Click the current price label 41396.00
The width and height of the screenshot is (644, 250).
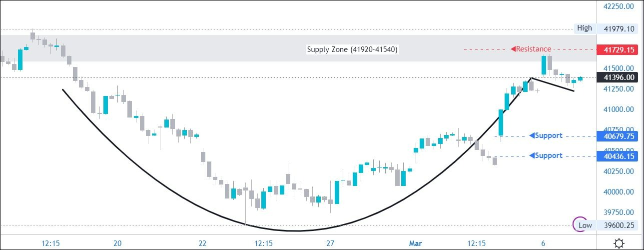pos(619,77)
